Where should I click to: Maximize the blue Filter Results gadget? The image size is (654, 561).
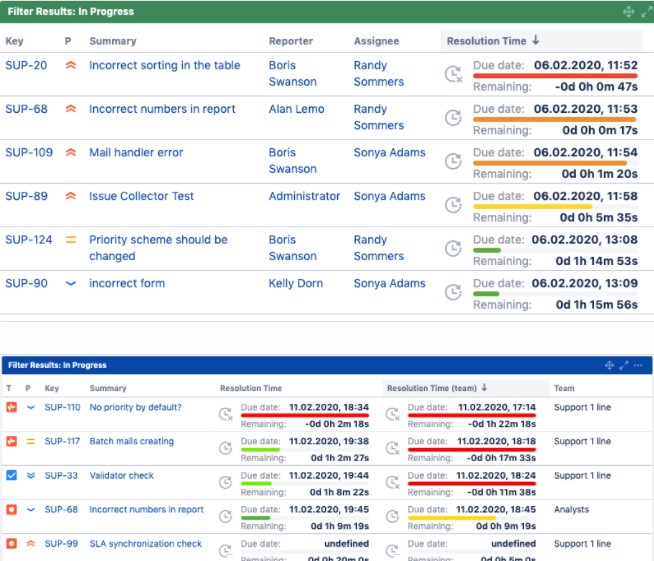point(624,365)
